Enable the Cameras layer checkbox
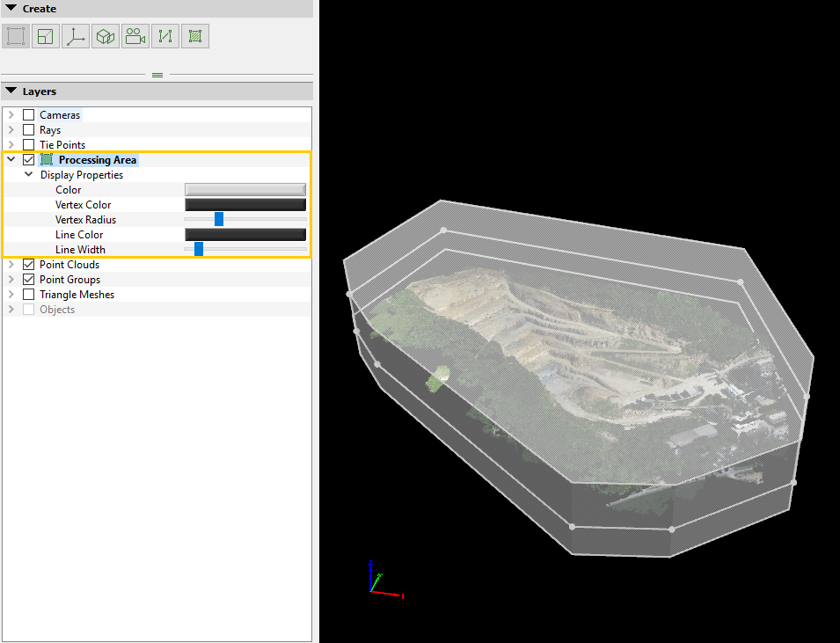Viewport: 840px width, 643px height. (x=28, y=114)
